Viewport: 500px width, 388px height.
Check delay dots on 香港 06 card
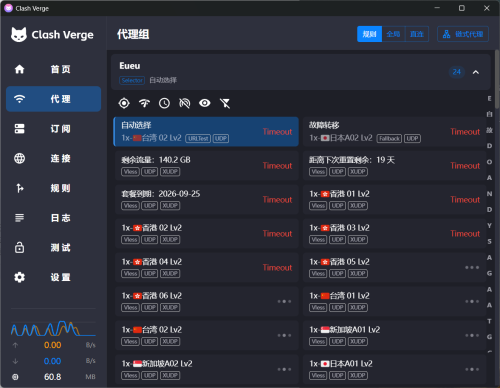point(284,301)
